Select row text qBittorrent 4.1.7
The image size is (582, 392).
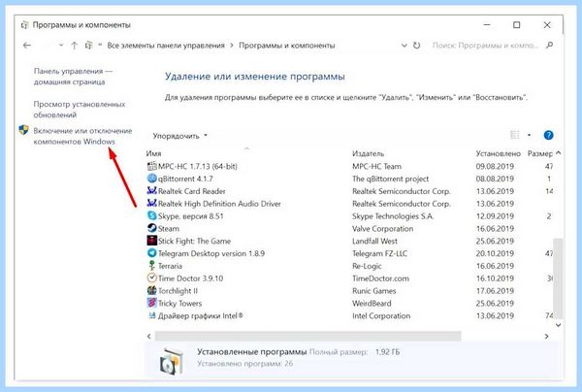click(185, 179)
